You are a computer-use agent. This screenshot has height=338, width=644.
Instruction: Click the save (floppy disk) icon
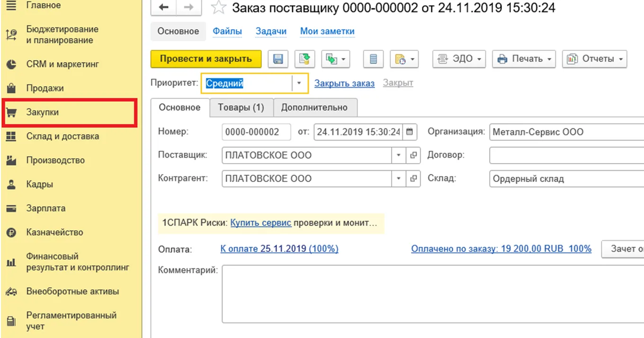point(278,59)
